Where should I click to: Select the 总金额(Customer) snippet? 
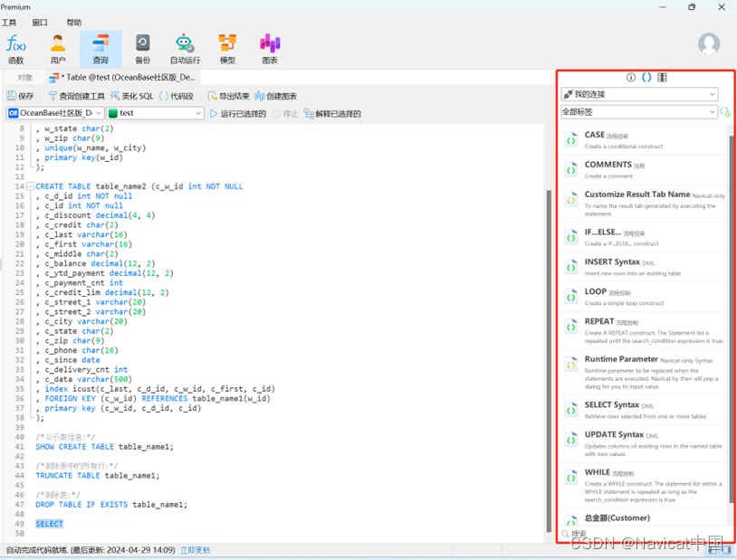tap(643, 518)
